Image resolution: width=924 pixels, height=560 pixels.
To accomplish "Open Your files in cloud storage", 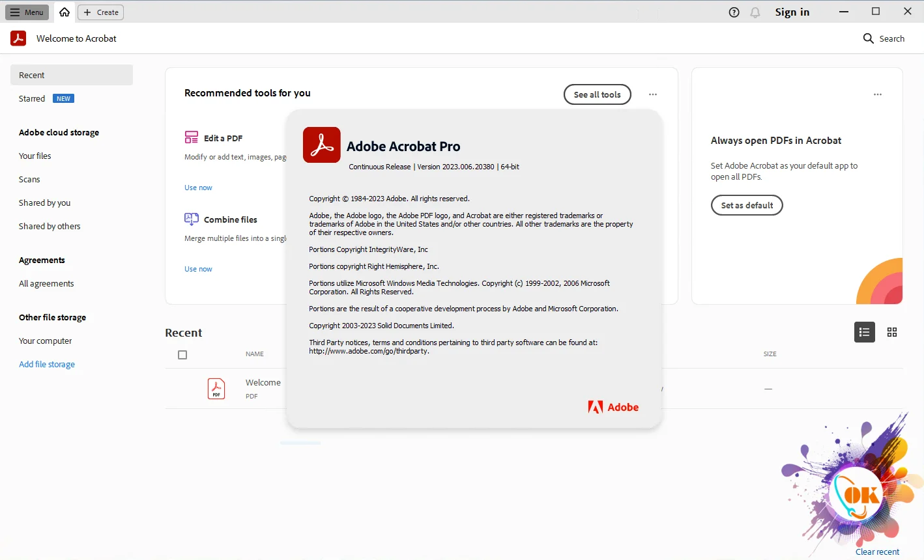I will pos(35,156).
